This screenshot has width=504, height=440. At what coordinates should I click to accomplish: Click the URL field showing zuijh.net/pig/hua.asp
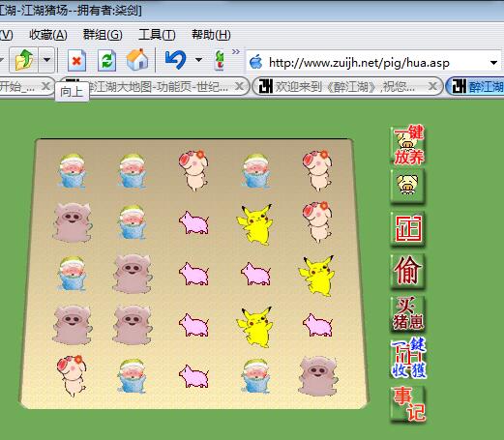[x=373, y=62]
